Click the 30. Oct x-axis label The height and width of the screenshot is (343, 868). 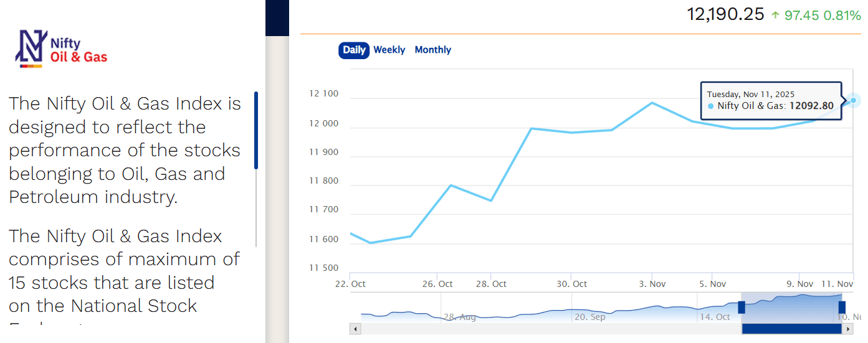(571, 284)
